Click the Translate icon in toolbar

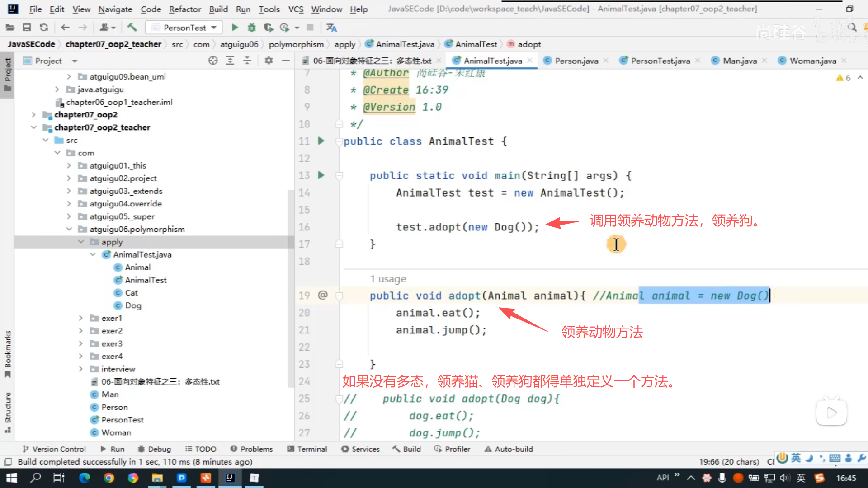pyautogui.click(x=331, y=28)
